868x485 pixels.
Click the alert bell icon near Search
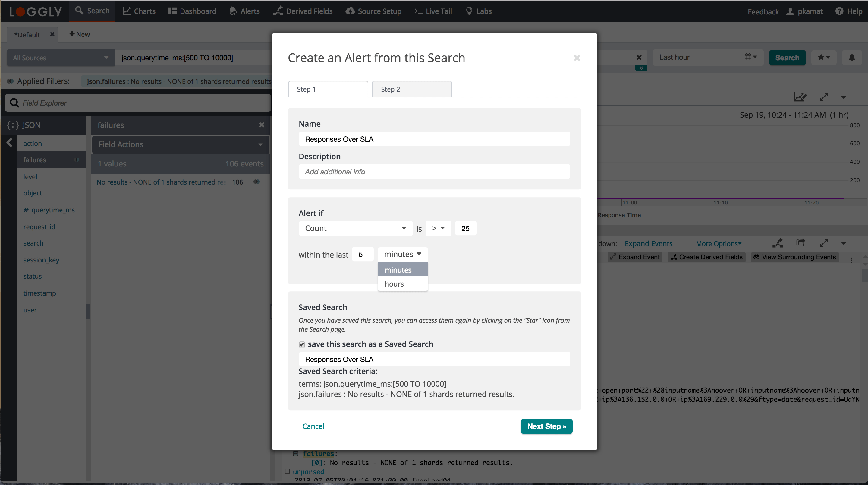pyautogui.click(x=851, y=58)
